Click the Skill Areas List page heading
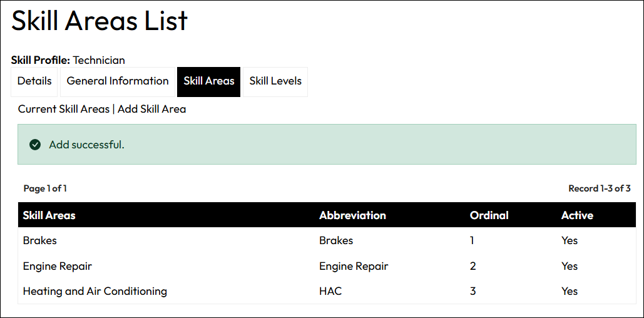The width and height of the screenshot is (644, 318). coord(100,21)
